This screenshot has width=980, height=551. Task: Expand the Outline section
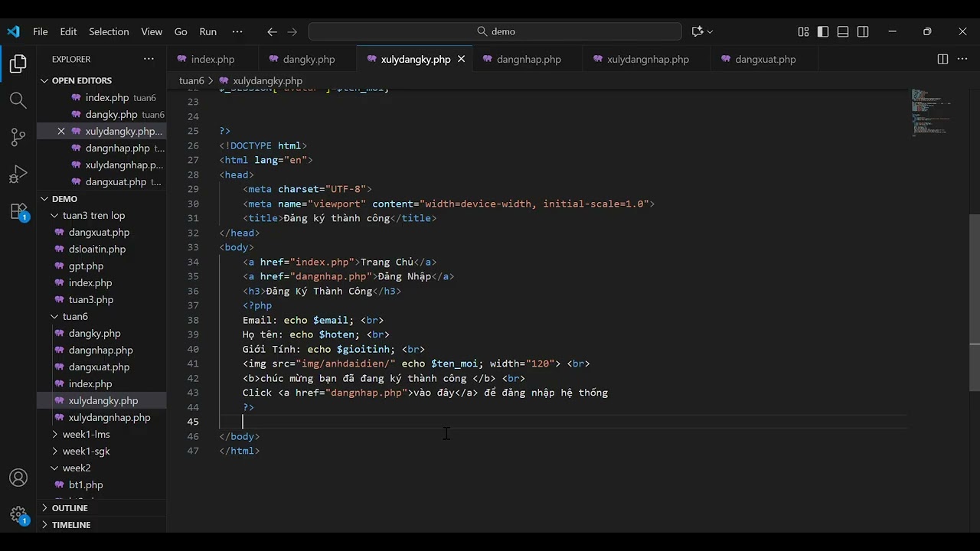click(x=101, y=508)
